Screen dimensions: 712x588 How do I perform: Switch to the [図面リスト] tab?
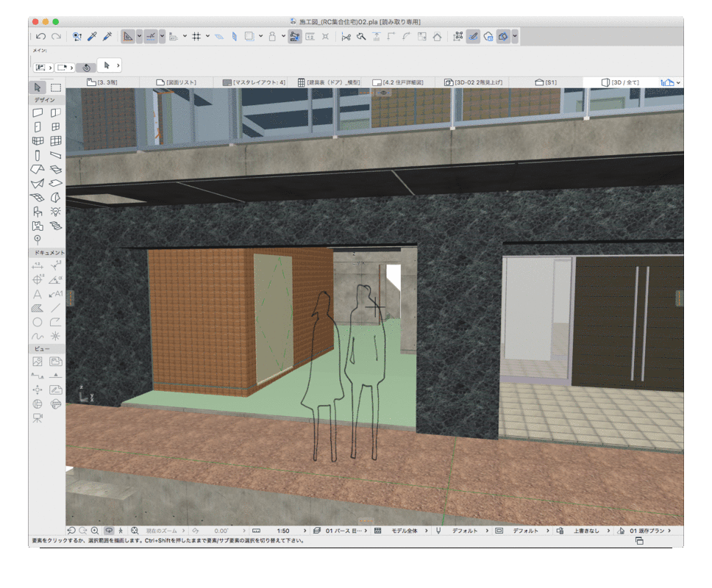tap(177, 82)
